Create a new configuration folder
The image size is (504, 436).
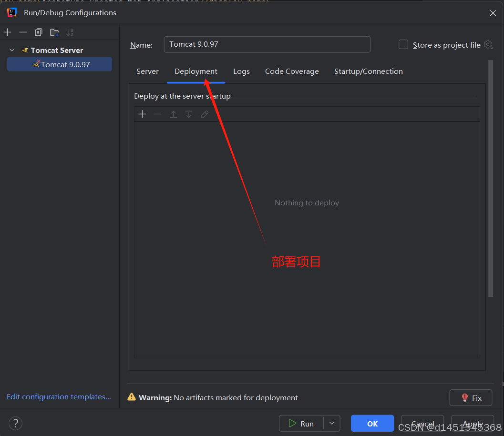coord(54,32)
